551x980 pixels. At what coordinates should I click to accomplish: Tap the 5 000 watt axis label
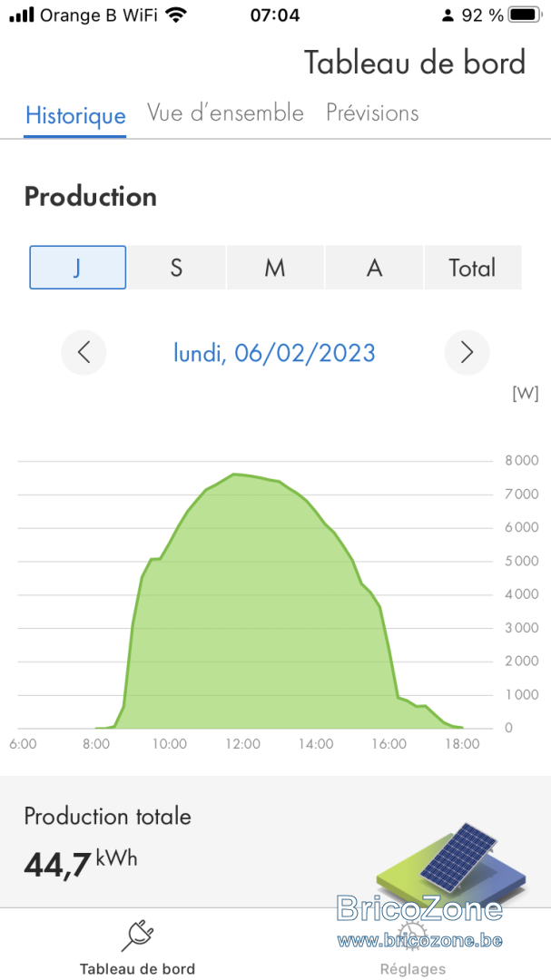coord(521,561)
